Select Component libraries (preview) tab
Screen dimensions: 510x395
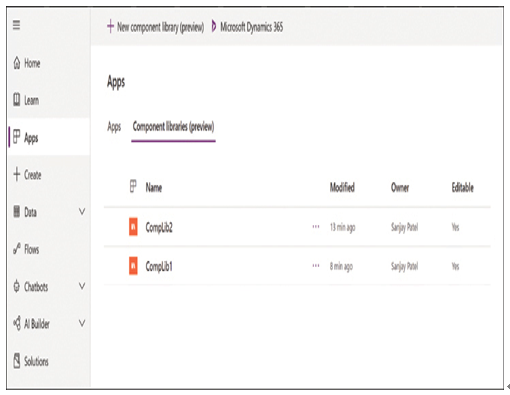(173, 127)
